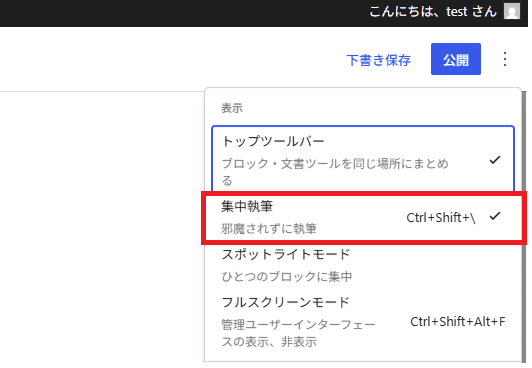Click the checkmark beside トップツールバー
Image resolution: width=532 pixels, height=368 pixels.
click(495, 160)
